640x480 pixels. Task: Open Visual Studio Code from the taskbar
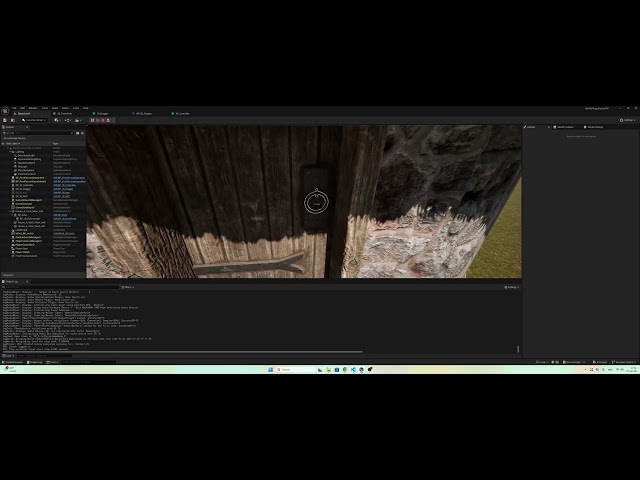tap(353, 370)
